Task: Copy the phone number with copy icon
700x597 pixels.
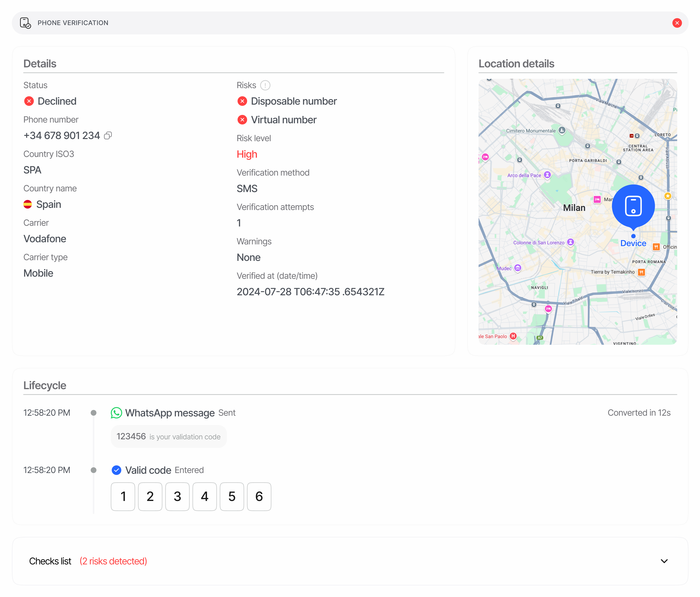Action: tap(108, 135)
